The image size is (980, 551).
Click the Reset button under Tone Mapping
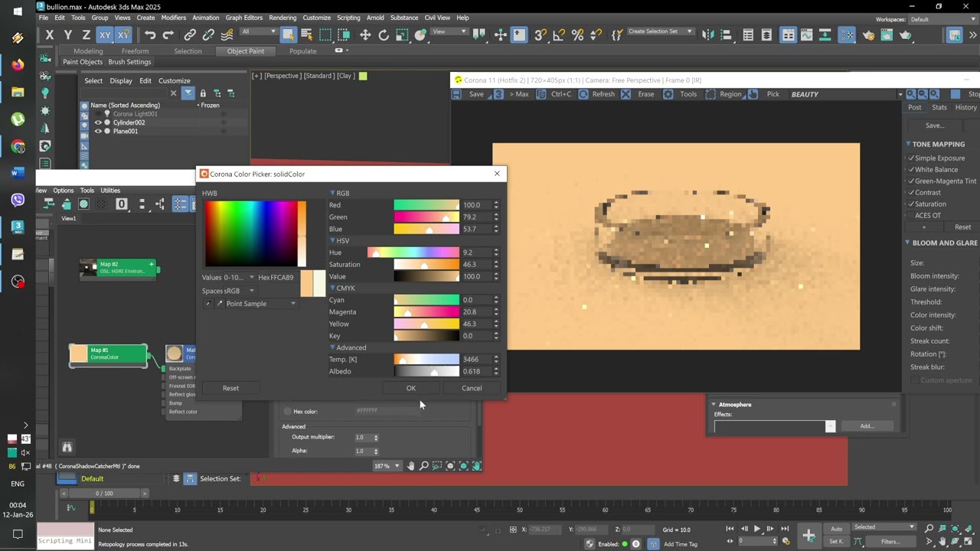962,227
